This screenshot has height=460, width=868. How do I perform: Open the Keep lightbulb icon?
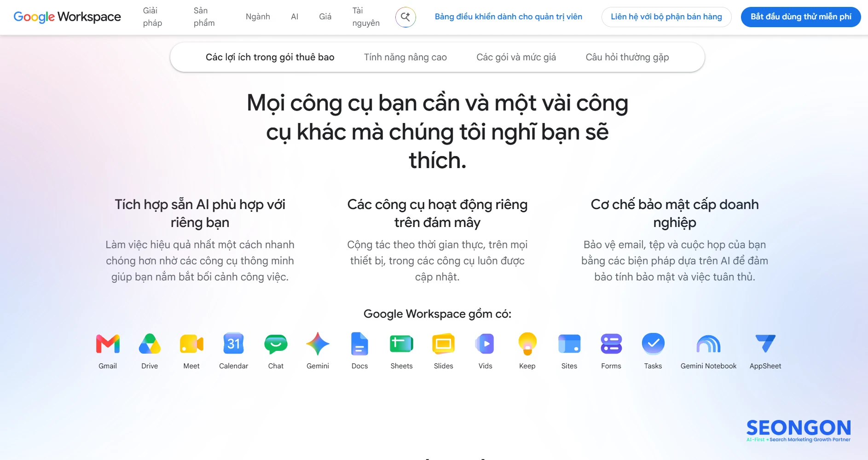point(527,344)
